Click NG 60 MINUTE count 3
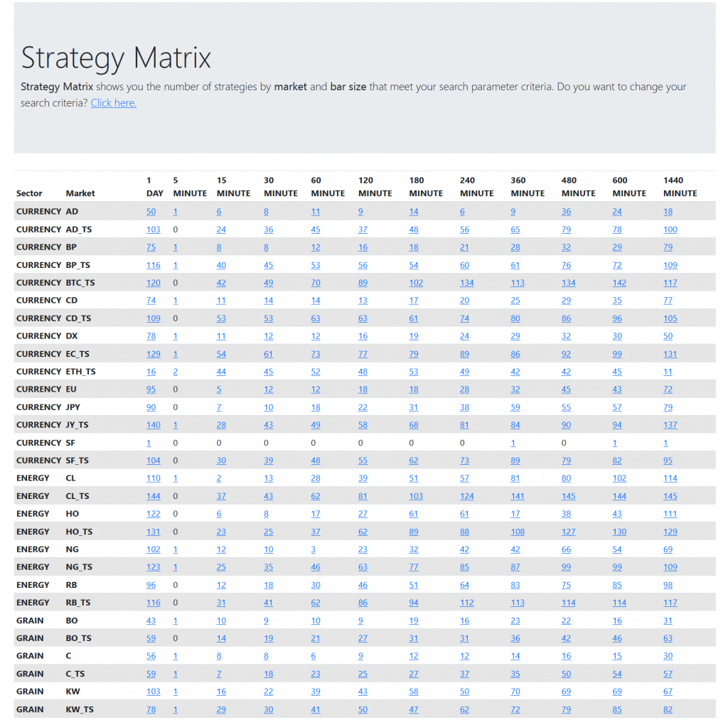Image resolution: width=728 pixels, height=720 pixels. pos(314,549)
